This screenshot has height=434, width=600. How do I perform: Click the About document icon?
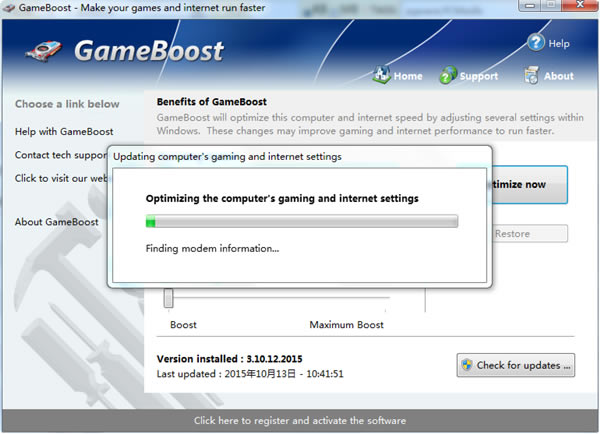(x=532, y=75)
